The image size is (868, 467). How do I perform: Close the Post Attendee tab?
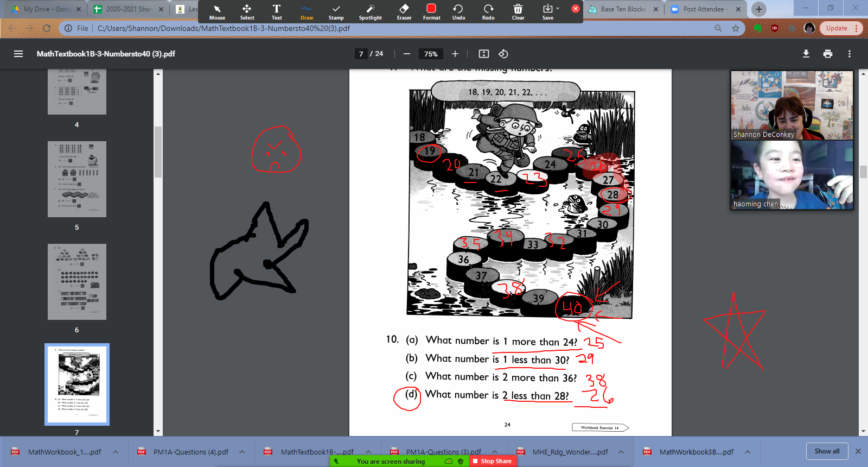[x=738, y=9]
